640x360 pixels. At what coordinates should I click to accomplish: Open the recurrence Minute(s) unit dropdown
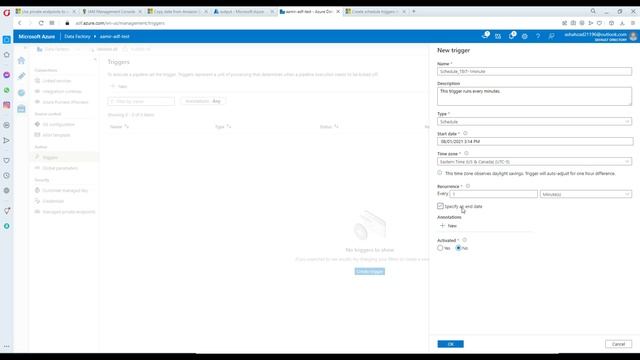(x=586, y=194)
